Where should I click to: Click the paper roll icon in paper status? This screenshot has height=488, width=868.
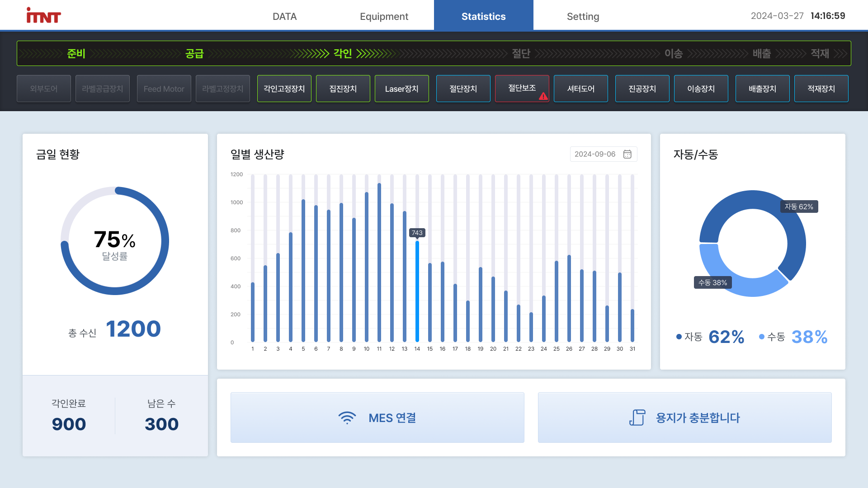637,418
